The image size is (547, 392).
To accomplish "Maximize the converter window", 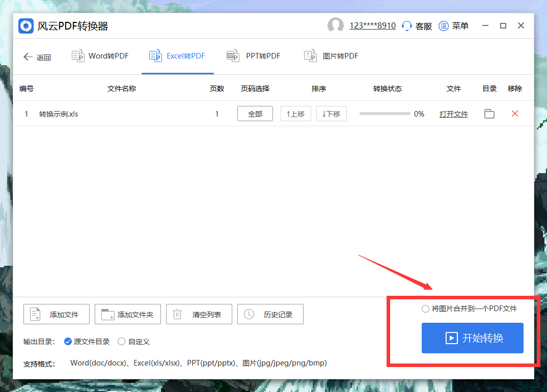I will (503, 25).
